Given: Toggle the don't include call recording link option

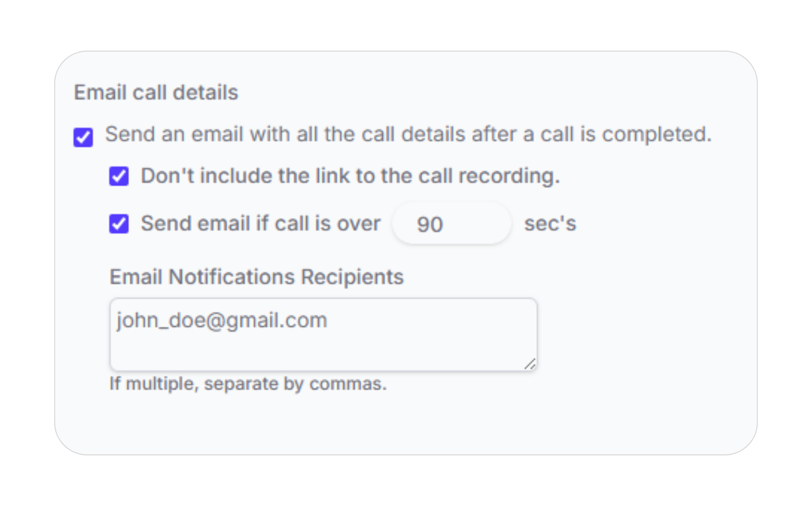Looking at the screenshot, I should pyautogui.click(x=118, y=176).
